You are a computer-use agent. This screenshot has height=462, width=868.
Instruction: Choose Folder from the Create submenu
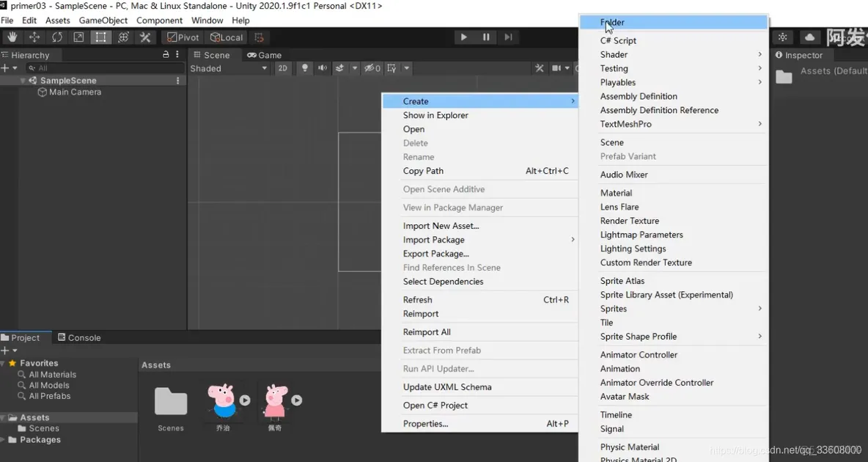[x=673, y=22]
